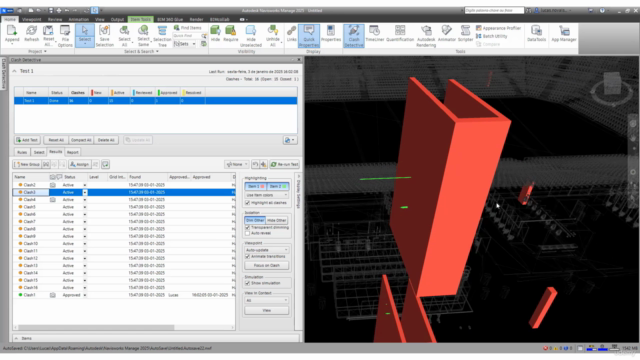Toggle Animate transitions checkbox
Image resolution: width=640 pixels, height=360 pixels.
[247, 256]
